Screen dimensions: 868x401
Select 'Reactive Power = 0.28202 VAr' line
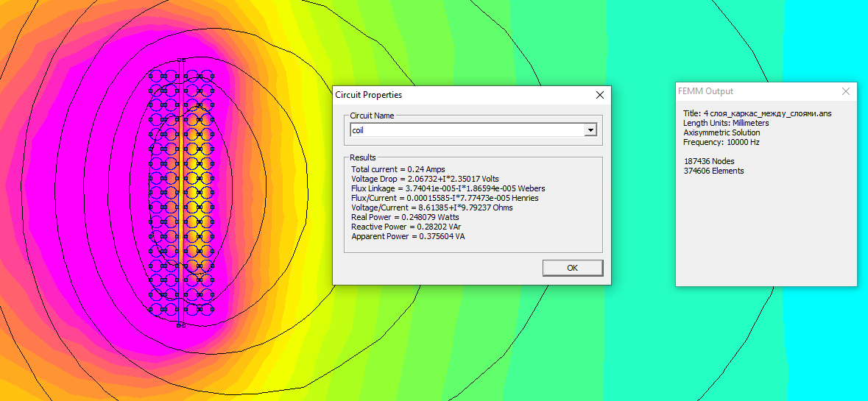pos(407,226)
